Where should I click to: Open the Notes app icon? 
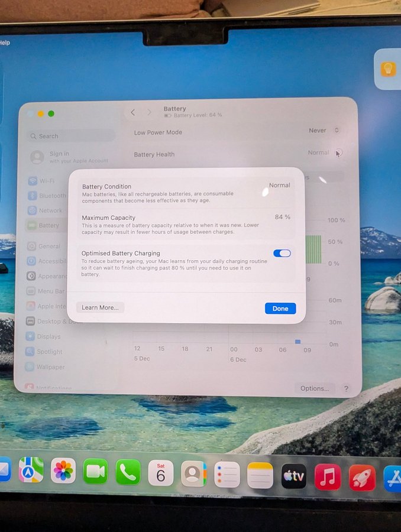point(260,475)
